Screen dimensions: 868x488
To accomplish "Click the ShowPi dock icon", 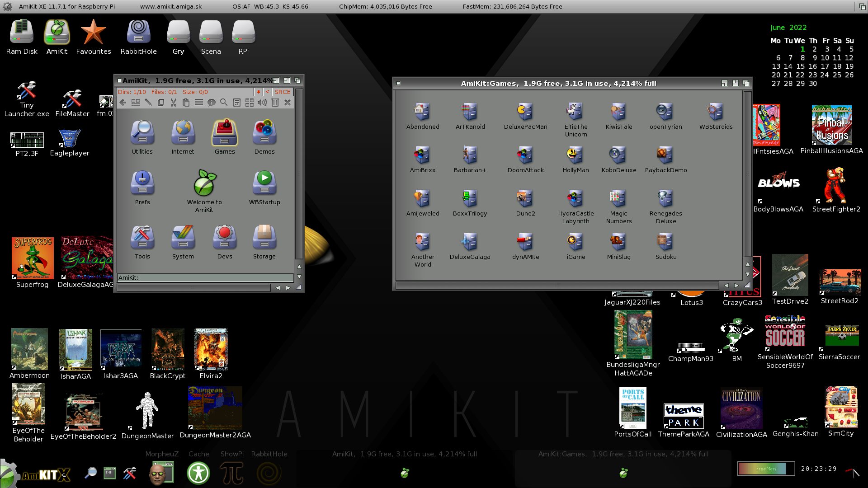I will [231, 473].
